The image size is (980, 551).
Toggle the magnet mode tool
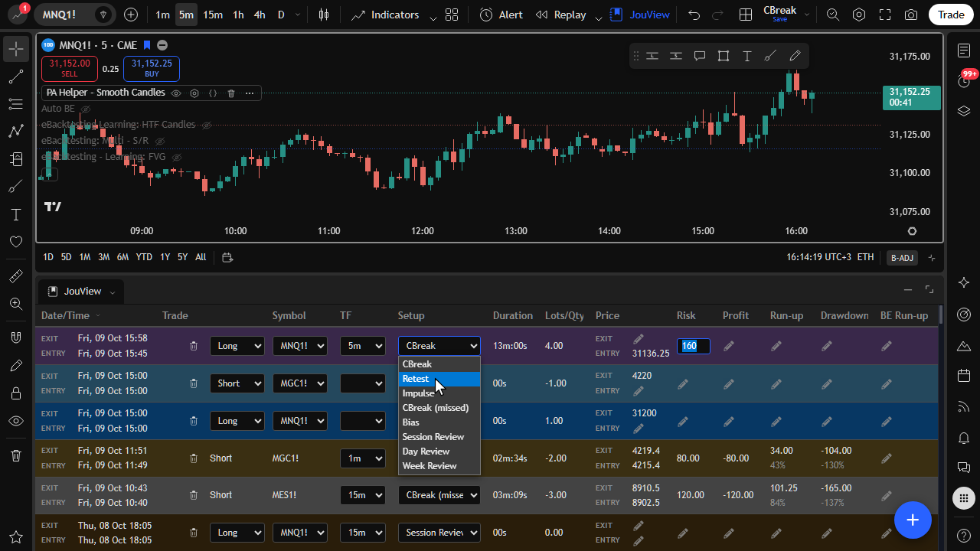(15, 337)
